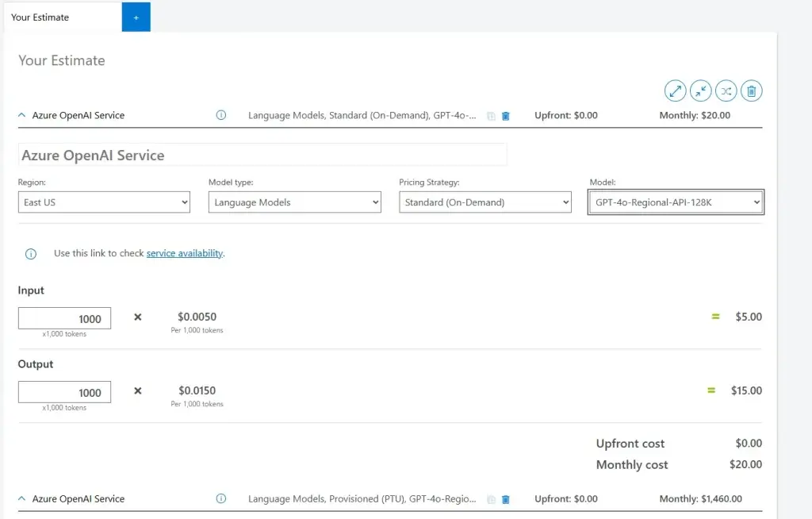Click the Language Models, Provisioned (PTU) description

coord(362,499)
